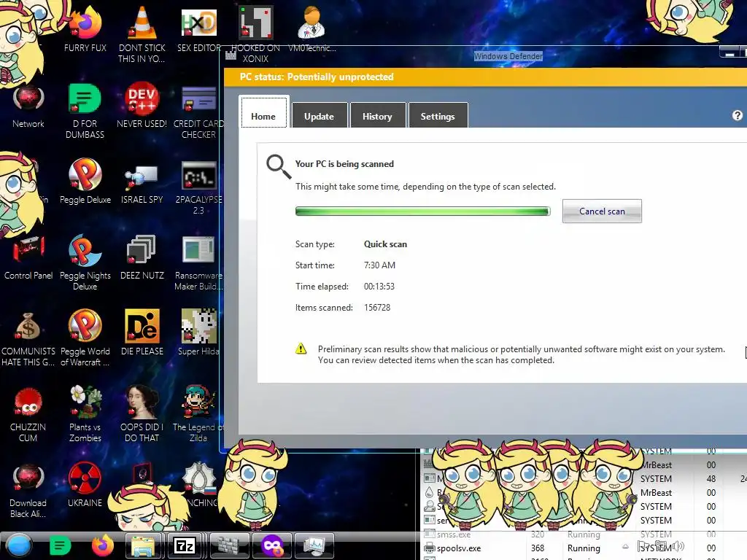Switch to the Update tab
Image resolution: width=747 pixels, height=560 pixels.
320,116
